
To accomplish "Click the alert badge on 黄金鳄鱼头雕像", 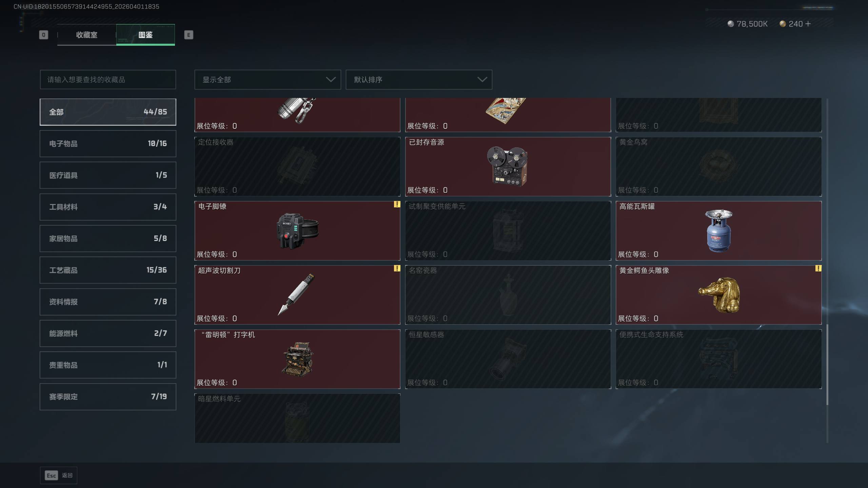I will 818,268.
